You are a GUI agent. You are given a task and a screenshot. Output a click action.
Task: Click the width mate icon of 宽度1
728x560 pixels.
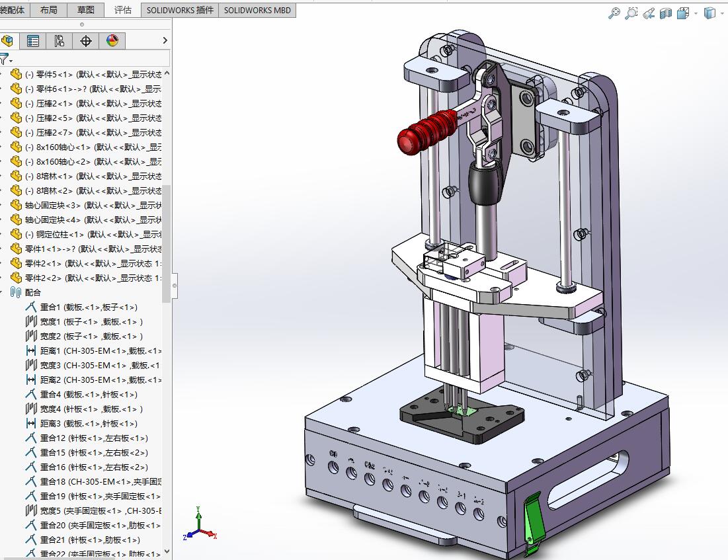[x=31, y=321]
